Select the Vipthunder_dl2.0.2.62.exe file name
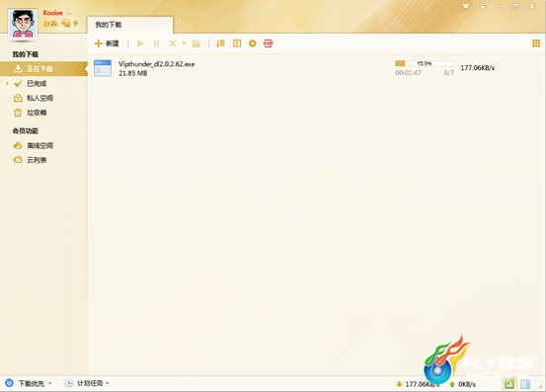 pos(157,64)
